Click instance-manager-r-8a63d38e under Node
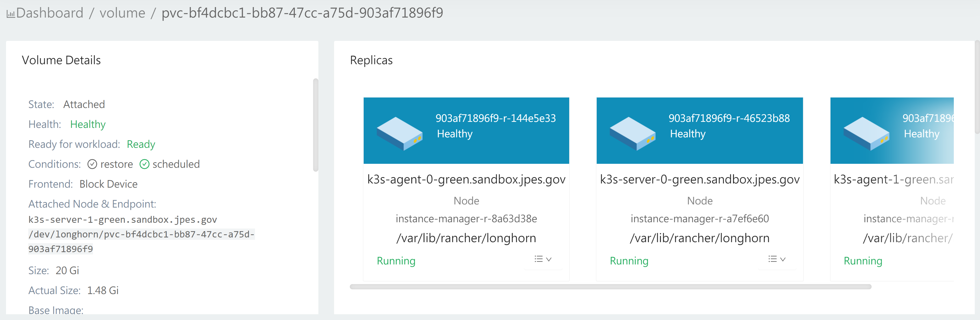Screen dimensions: 980x320 coord(466,219)
